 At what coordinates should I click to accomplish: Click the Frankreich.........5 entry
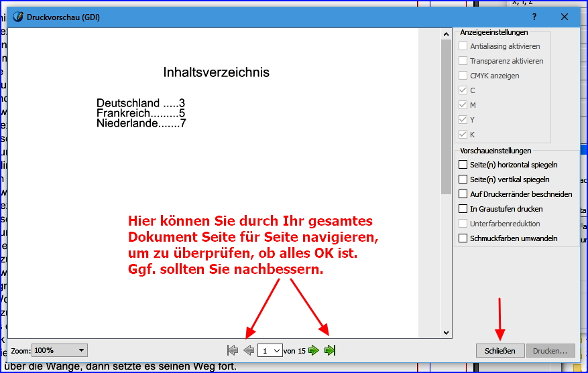(141, 113)
